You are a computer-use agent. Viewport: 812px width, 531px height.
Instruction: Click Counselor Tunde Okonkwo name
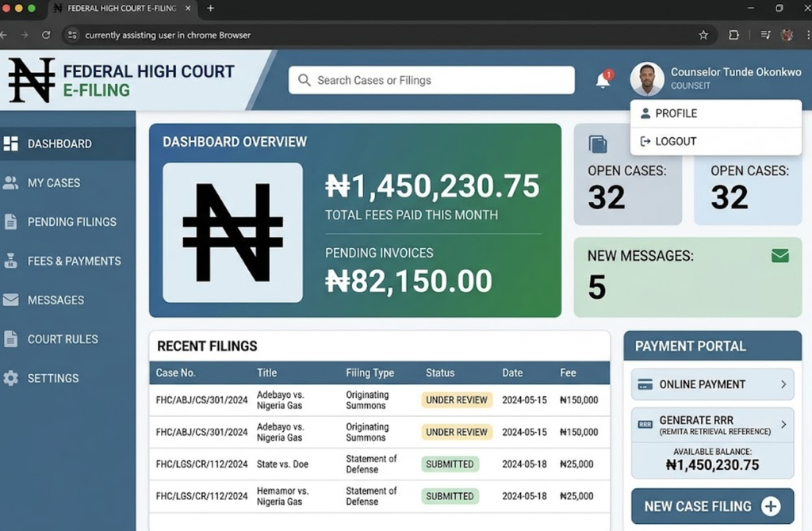[x=736, y=72]
